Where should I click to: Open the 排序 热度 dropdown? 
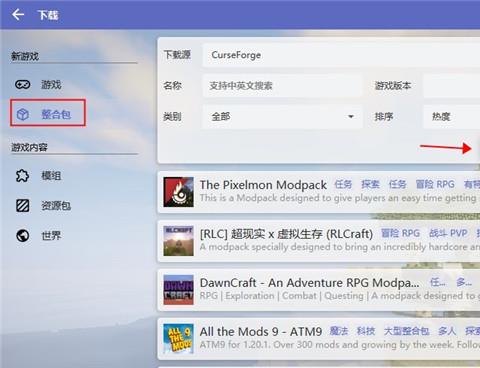[x=452, y=117]
